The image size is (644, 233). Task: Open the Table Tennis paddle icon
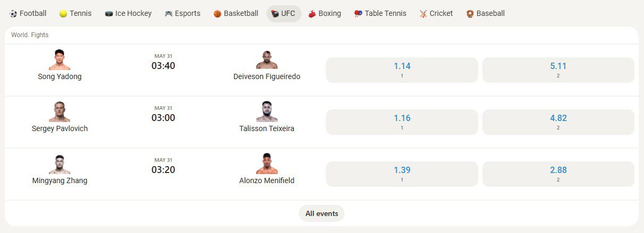coord(358,14)
